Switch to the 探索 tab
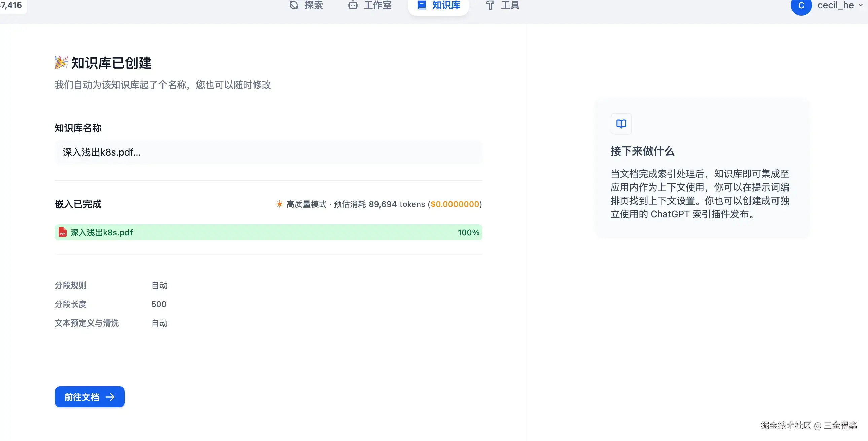 pos(313,5)
